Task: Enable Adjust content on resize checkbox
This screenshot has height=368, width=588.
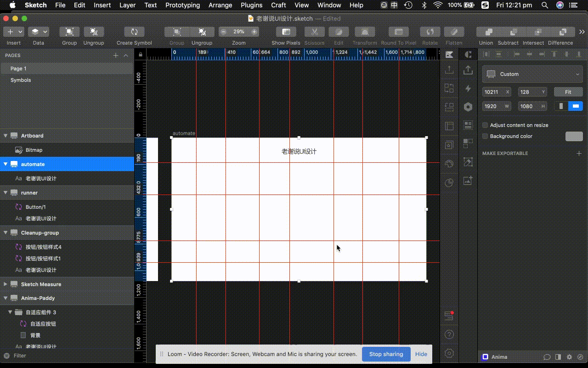Action: tap(485, 125)
